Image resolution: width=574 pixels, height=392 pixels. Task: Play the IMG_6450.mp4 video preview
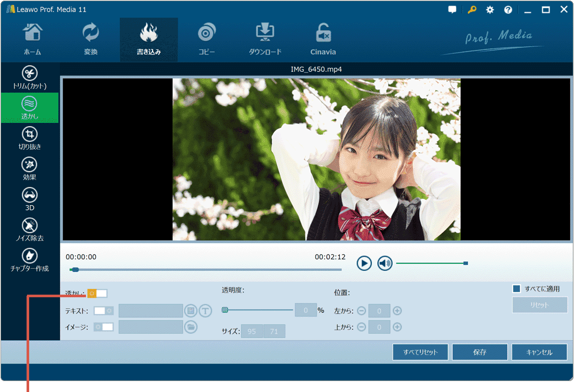pos(364,263)
